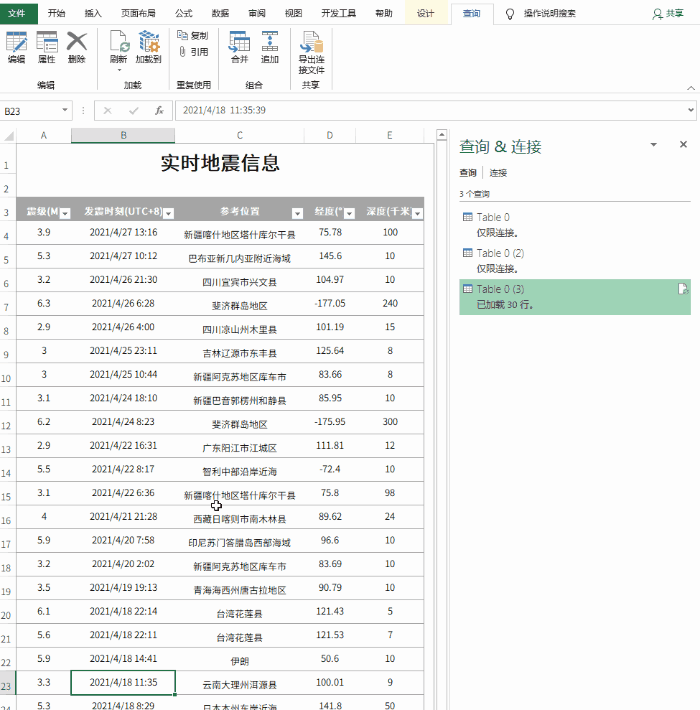Screen dimensions: 700x710
Task: Click the Insert Function fx icon
Action: (159, 110)
